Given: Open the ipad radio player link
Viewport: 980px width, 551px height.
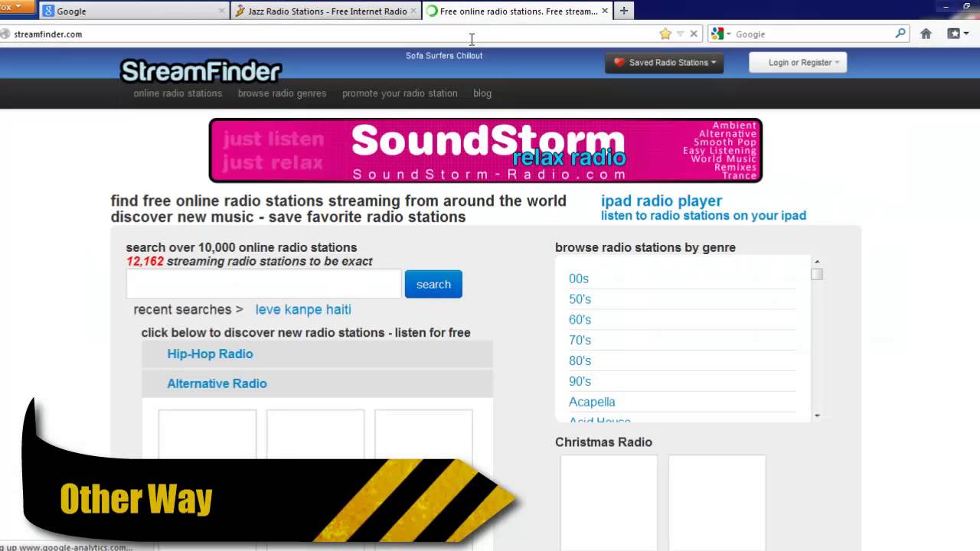Looking at the screenshot, I should tap(661, 201).
